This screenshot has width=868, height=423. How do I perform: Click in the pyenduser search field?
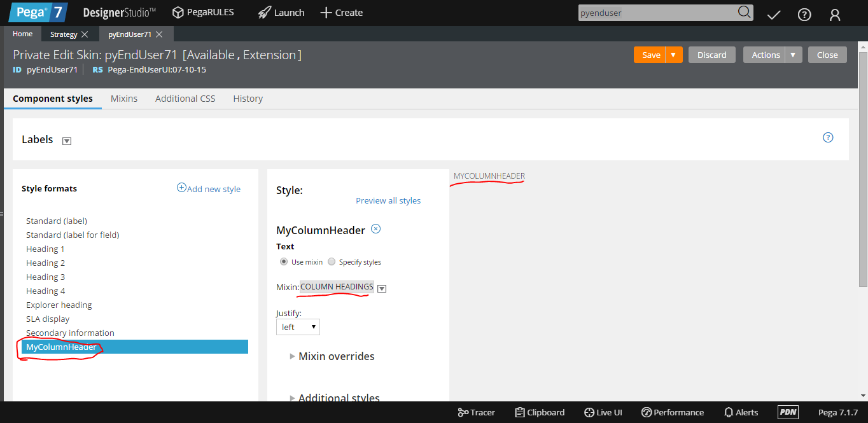coord(657,13)
